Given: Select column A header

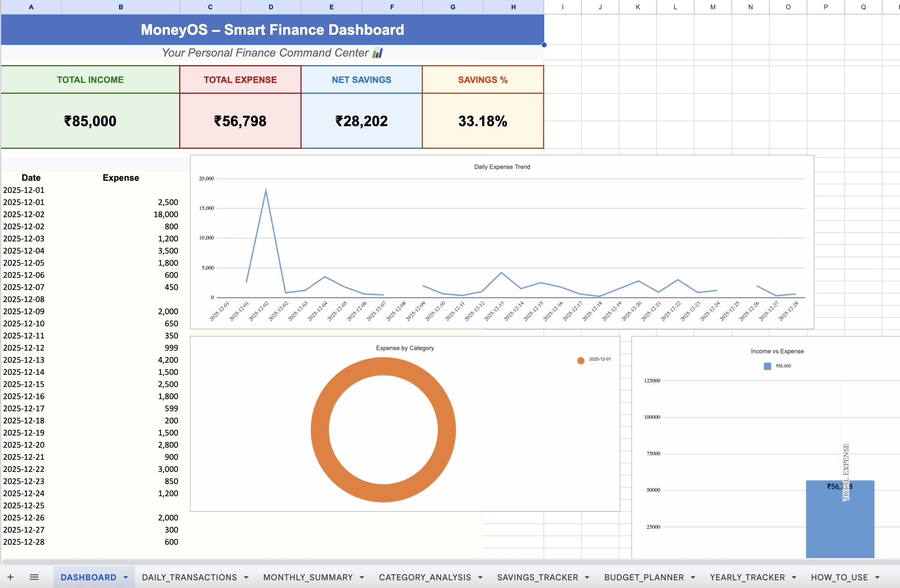Looking at the screenshot, I should point(31,7).
